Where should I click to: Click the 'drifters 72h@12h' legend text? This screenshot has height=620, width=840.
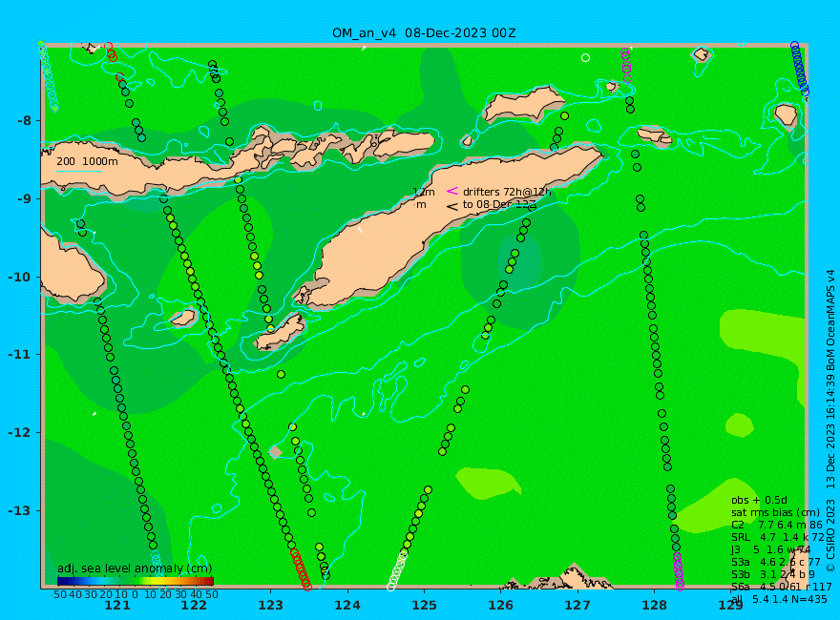coord(506,192)
